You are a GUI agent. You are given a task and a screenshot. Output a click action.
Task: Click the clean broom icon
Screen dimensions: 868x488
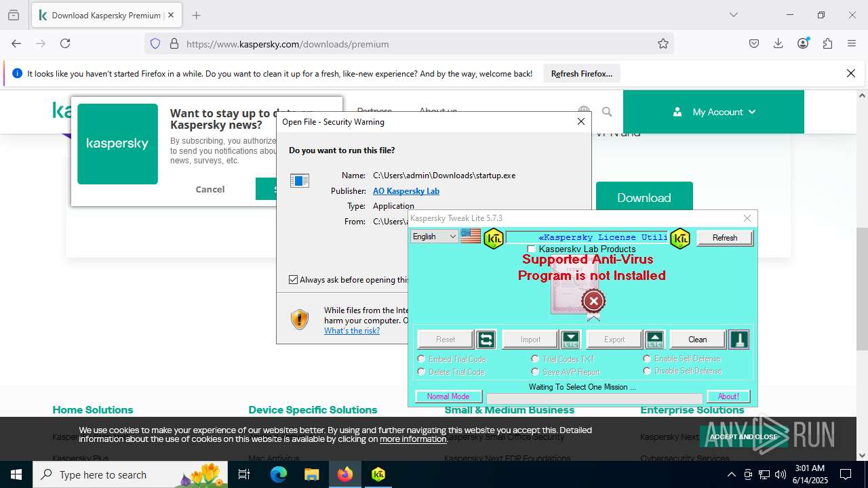tap(738, 340)
